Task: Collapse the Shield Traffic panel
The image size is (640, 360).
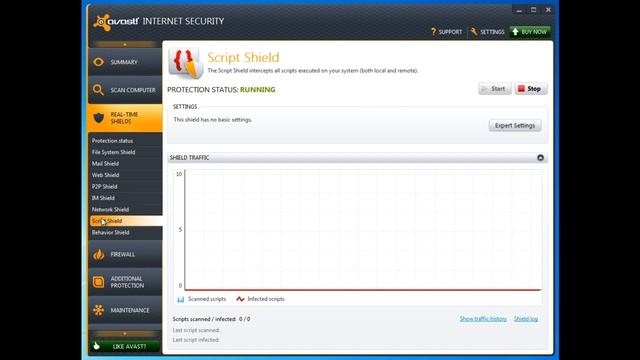Action: click(540, 158)
